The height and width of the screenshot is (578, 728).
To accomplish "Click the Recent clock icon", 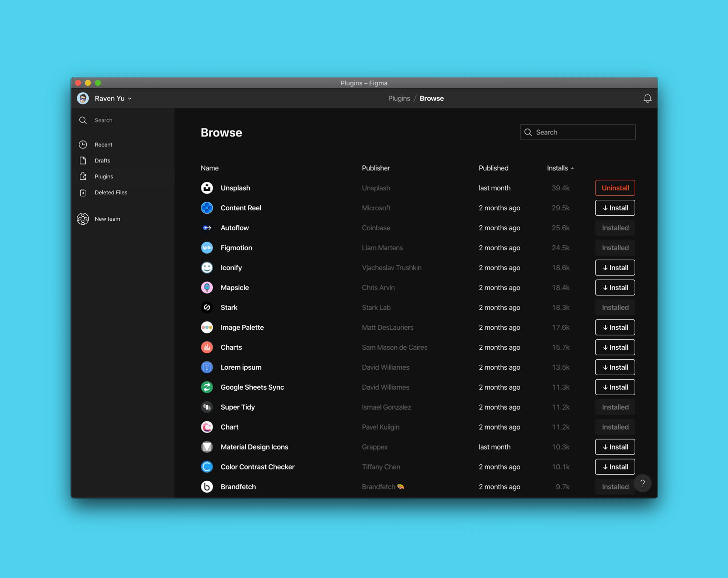I will 83,144.
